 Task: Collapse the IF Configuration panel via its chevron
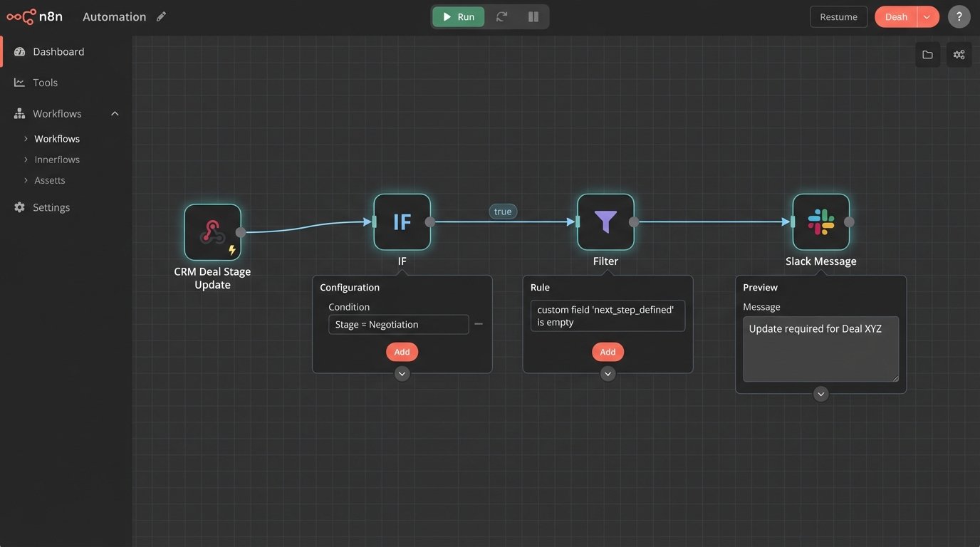[402, 373]
